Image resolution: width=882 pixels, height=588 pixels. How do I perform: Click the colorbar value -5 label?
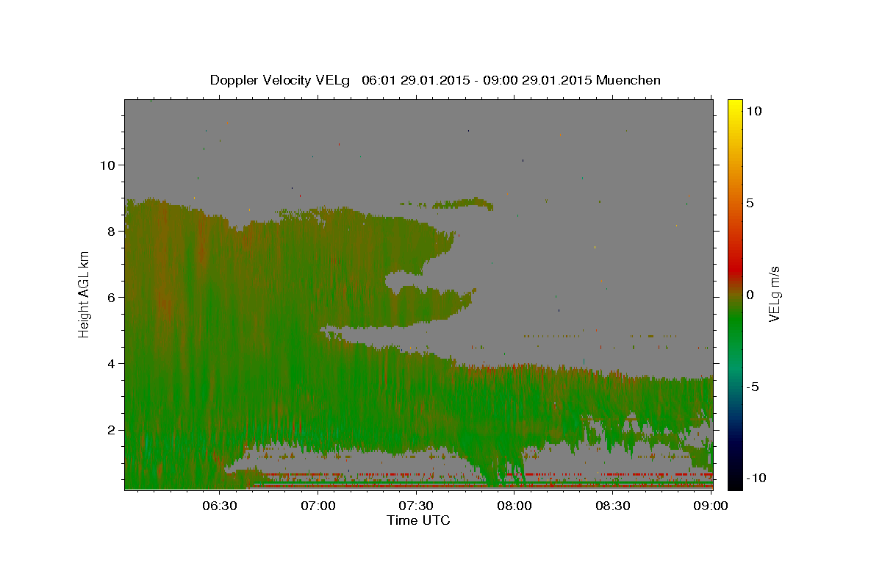coord(753,387)
